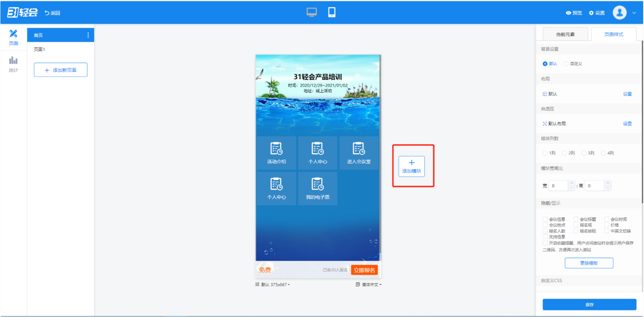
Task: Focus the 高 height input field
Action: [x=594, y=186]
